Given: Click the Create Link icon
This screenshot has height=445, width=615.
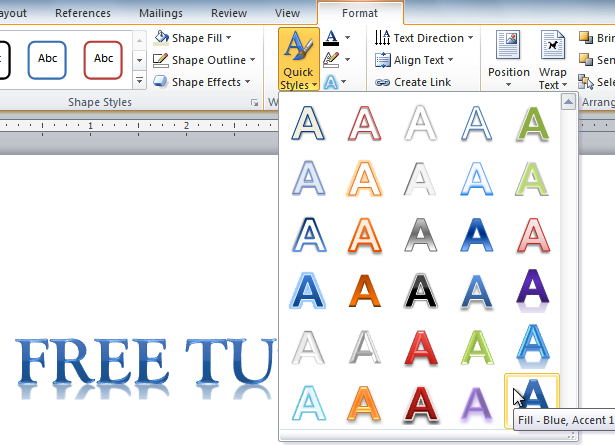Looking at the screenshot, I should 383,83.
